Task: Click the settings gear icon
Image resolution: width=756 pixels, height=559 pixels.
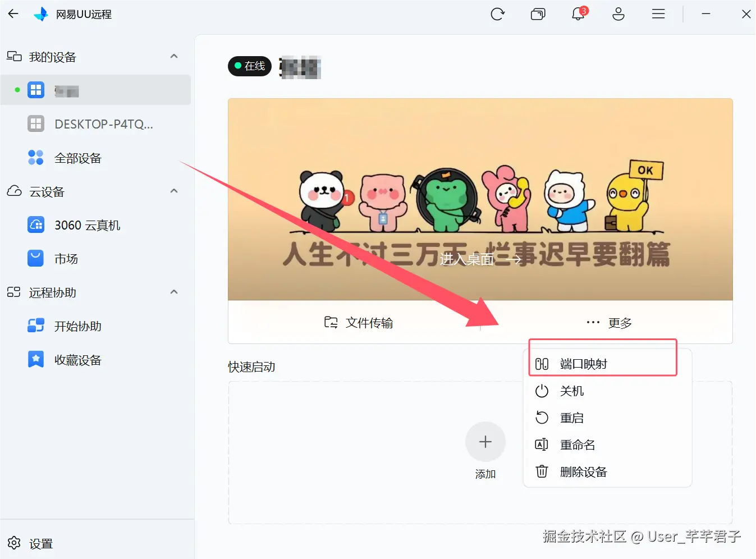Action: (x=14, y=543)
